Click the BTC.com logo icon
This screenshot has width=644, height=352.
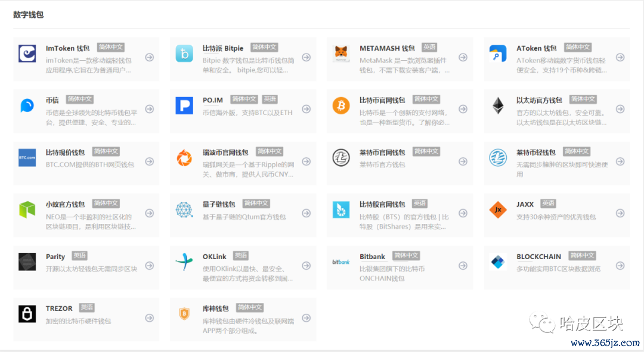coord(27,158)
